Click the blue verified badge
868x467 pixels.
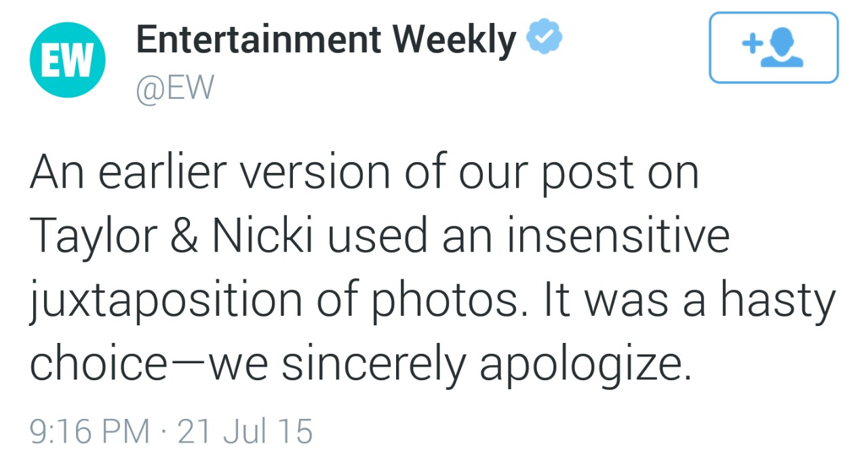coord(542,39)
